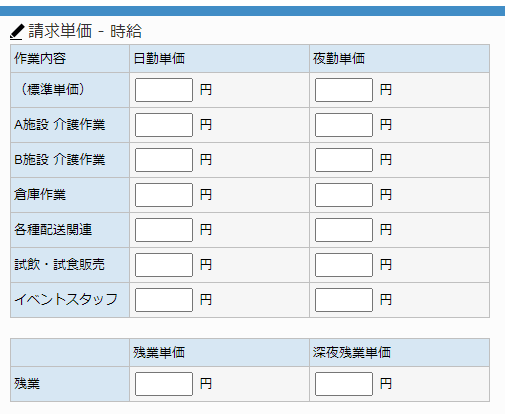
Task: Select the A施設 介護作業 日勤単価 field
Action: pyautogui.click(x=164, y=125)
